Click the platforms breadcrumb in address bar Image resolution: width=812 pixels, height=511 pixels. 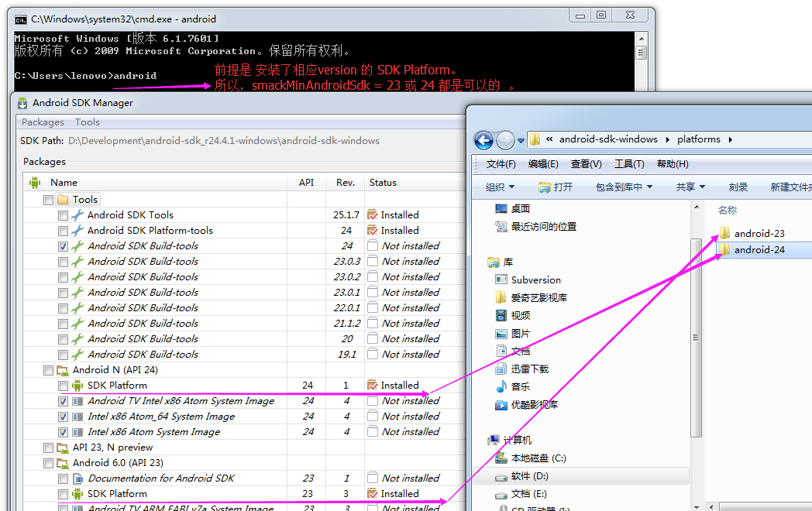(x=699, y=139)
